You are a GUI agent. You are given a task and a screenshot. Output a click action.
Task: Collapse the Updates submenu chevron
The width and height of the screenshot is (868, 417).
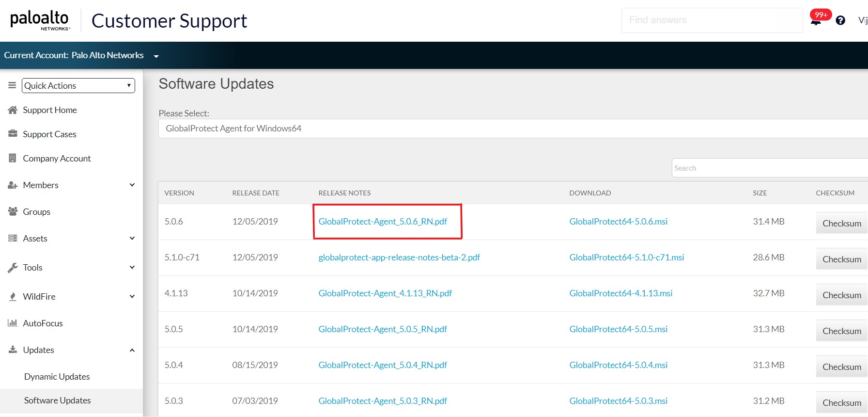pyautogui.click(x=132, y=350)
